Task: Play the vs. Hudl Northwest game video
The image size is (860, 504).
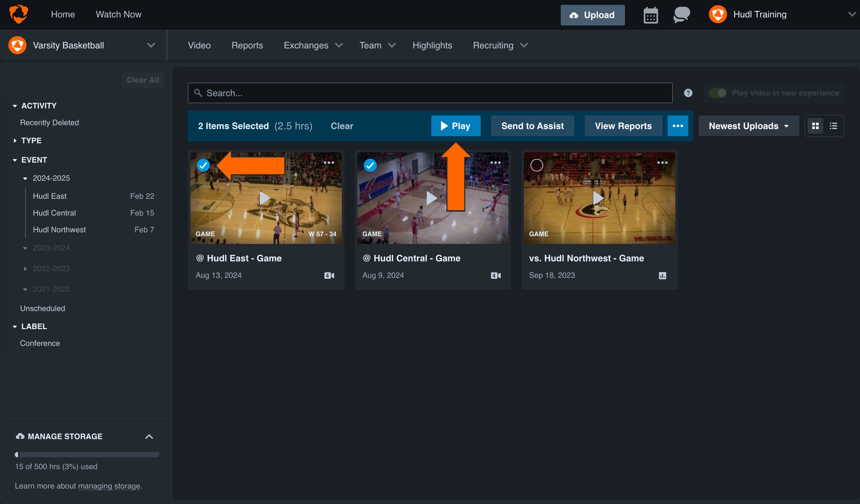Action: click(599, 198)
